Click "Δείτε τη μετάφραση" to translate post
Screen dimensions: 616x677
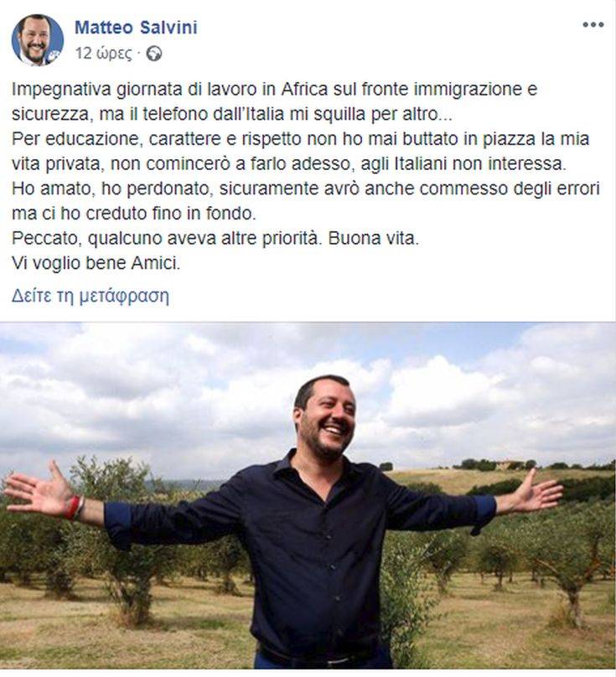91,297
